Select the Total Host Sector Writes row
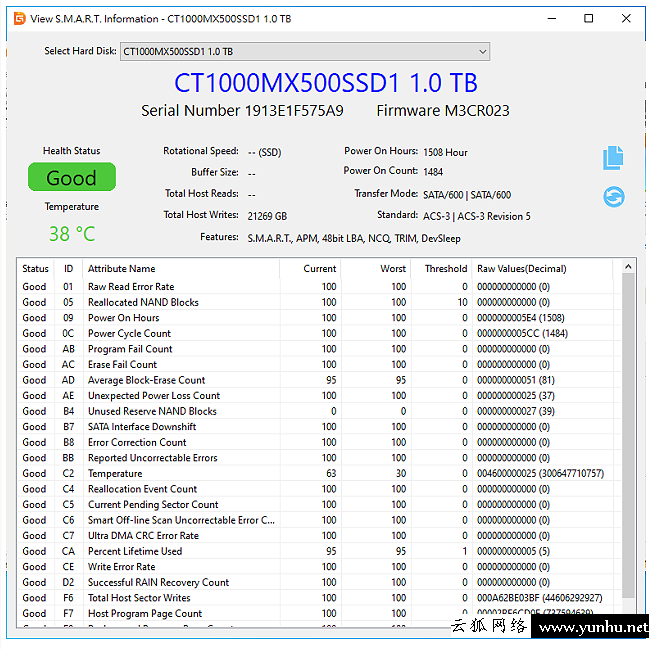The width and height of the screenshot is (652, 649). point(319,598)
